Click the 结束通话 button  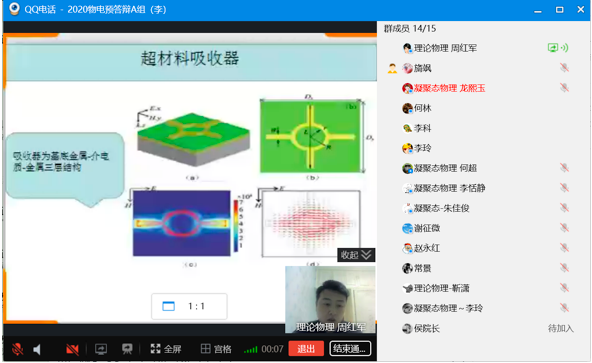(350, 348)
